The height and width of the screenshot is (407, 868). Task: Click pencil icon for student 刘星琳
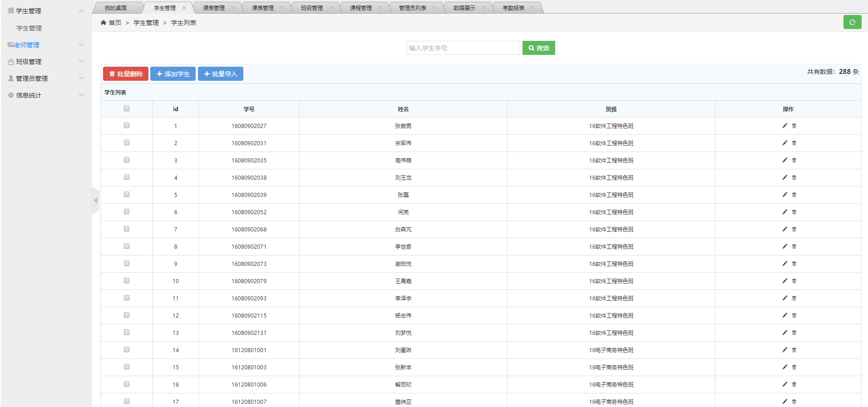pyautogui.click(x=784, y=350)
